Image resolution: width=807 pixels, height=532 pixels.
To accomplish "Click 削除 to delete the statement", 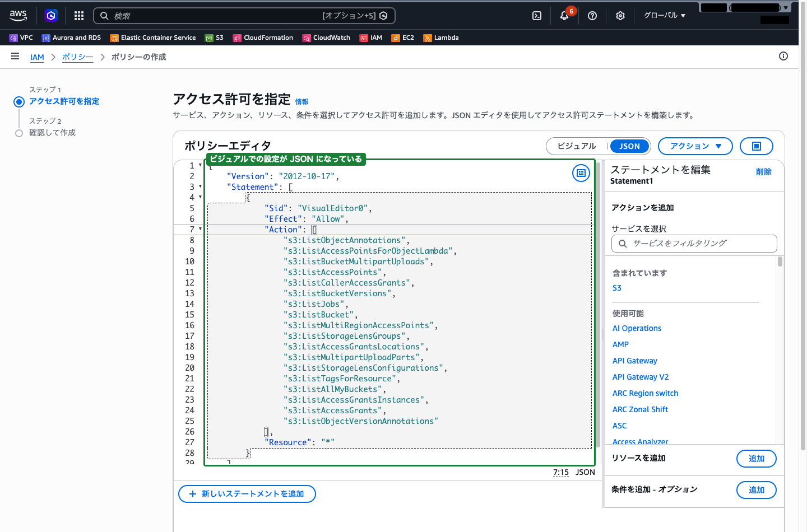I will click(764, 172).
